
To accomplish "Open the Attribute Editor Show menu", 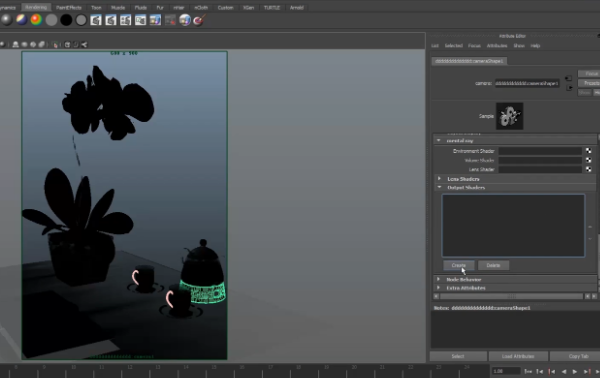I will [519, 46].
